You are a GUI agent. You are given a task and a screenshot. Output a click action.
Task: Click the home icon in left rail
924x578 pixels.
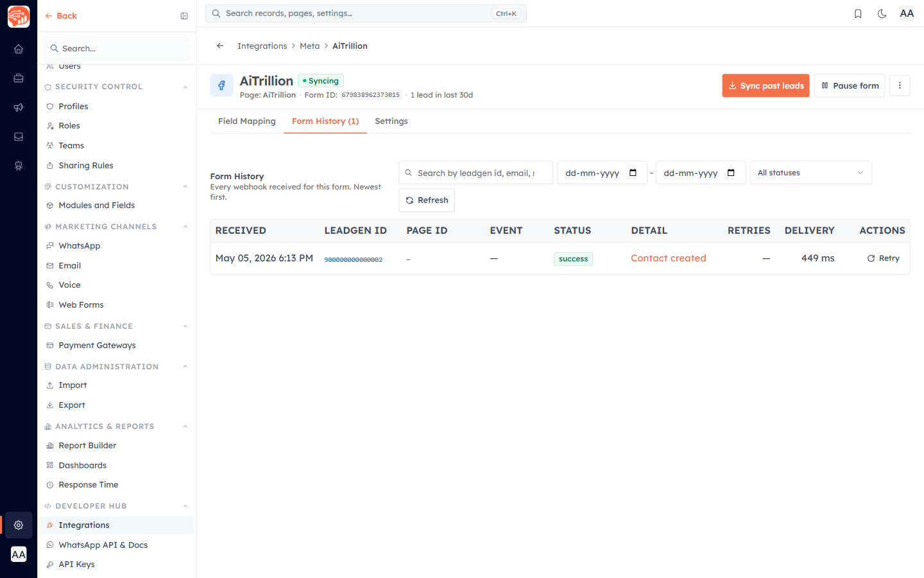(19, 49)
